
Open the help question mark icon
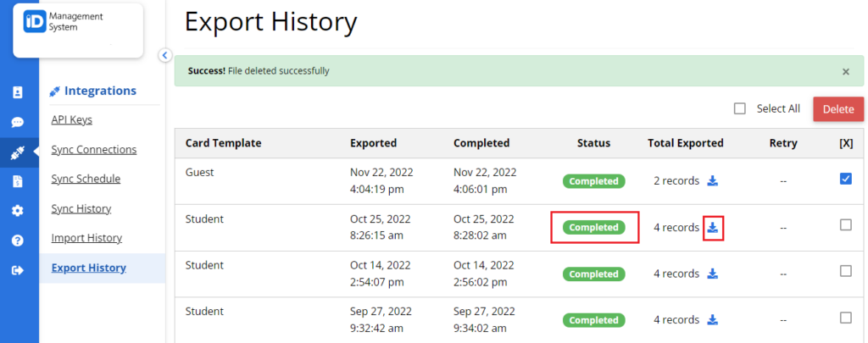pos(18,241)
